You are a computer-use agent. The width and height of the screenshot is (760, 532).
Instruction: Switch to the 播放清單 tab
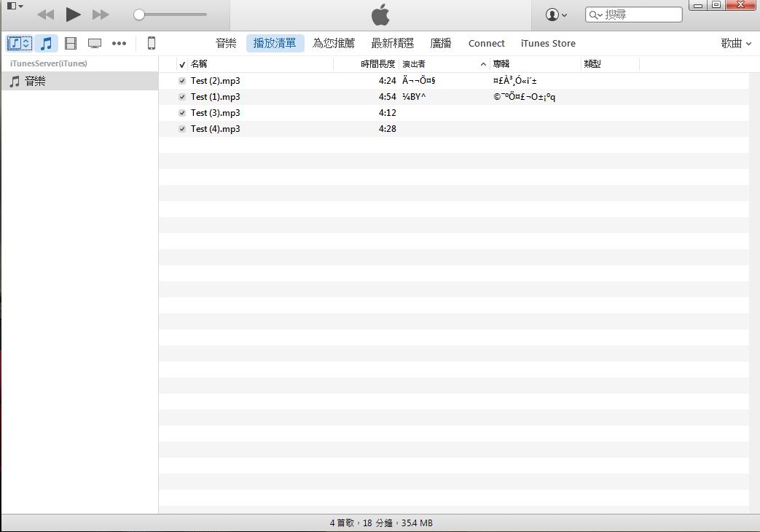coord(275,43)
